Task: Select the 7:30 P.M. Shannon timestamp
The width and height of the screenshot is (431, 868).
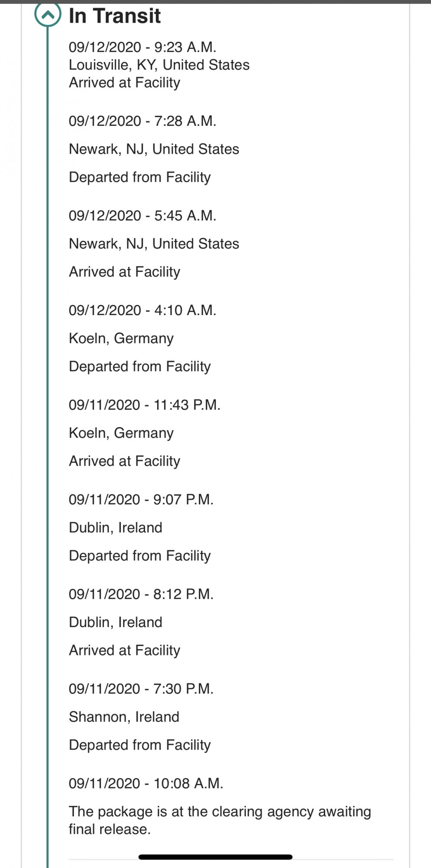Action: coord(141,688)
